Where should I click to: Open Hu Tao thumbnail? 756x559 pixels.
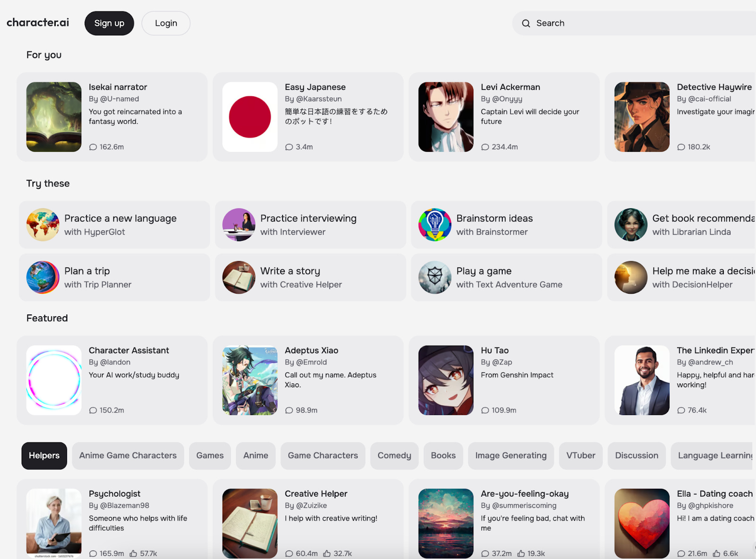click(x=446, y=381)
